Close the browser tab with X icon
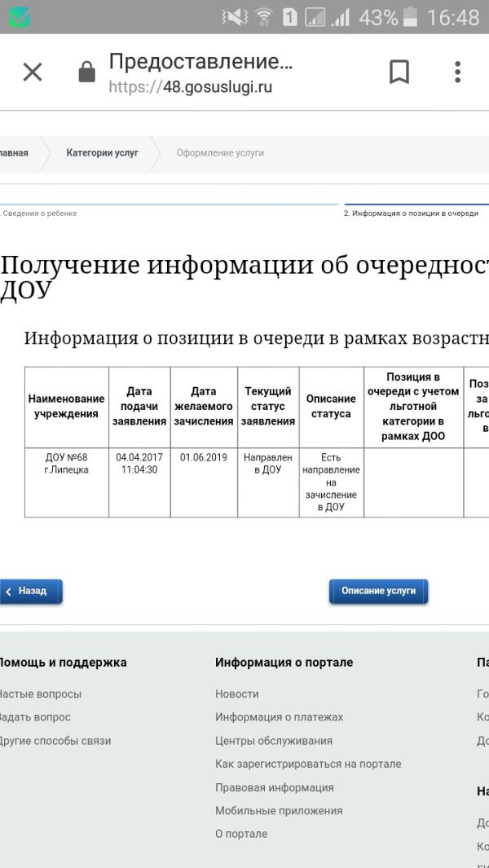The height and width of the screenshot is (868, 489). [x=33, y=73]
